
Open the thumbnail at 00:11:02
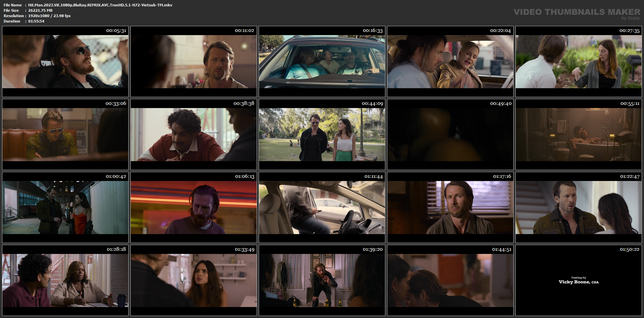[x=194, y=62]
